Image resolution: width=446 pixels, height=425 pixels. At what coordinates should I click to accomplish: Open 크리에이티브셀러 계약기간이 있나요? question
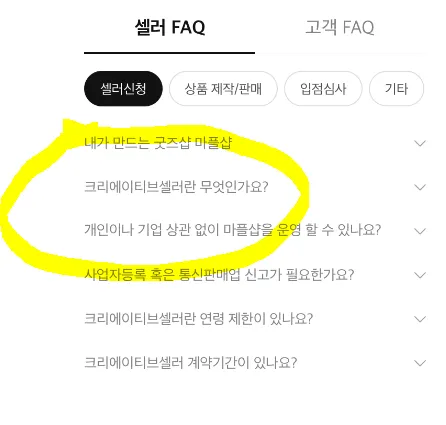190,362
